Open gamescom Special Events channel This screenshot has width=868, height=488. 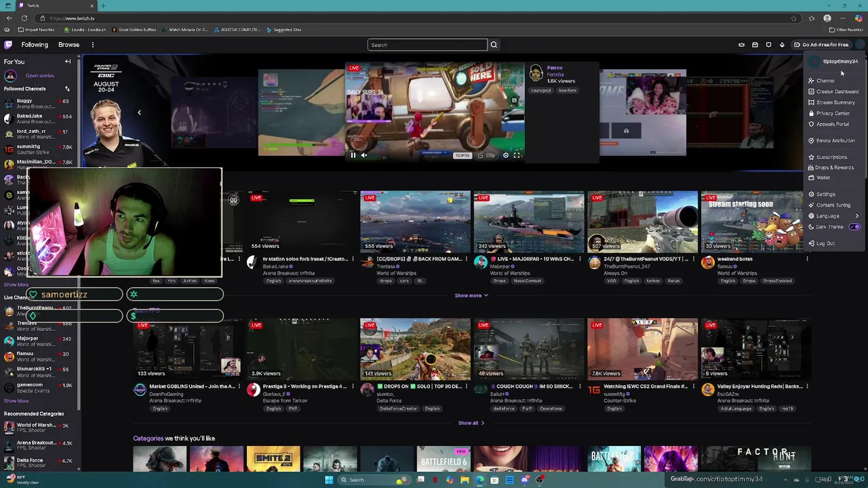39,388
